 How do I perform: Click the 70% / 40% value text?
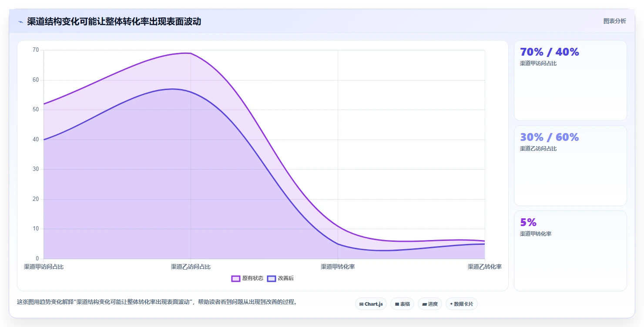(x=550, y=52)
